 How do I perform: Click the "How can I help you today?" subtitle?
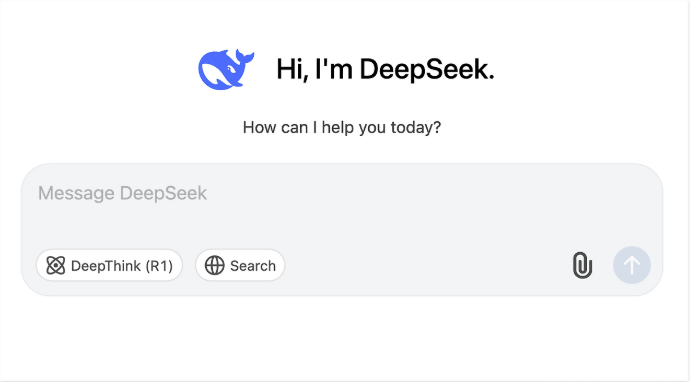[x=342, y=127]
